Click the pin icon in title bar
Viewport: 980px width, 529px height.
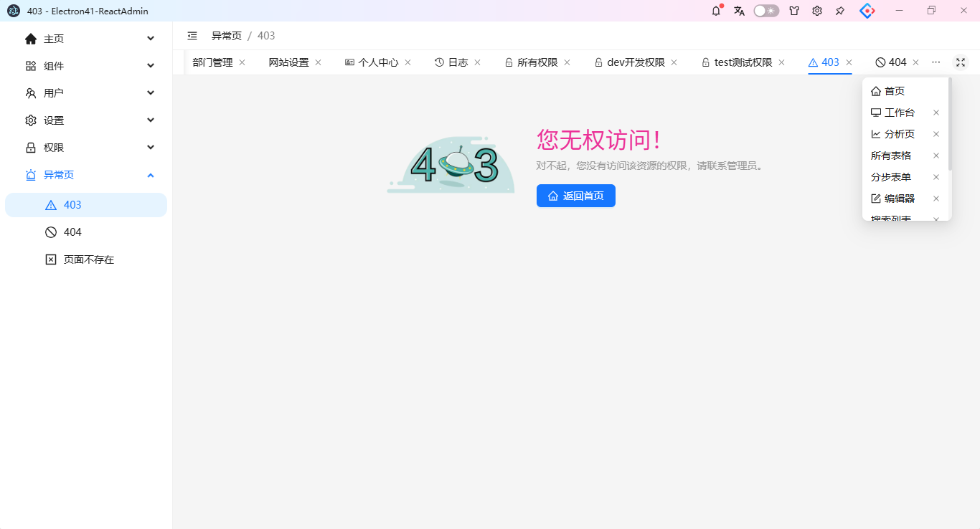840,11
